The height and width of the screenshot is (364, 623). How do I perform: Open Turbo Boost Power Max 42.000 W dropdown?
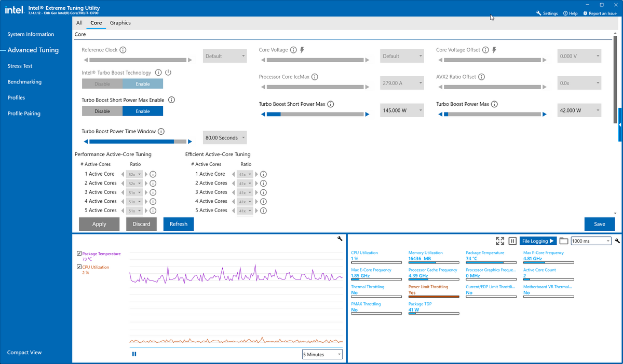point(579,110)
